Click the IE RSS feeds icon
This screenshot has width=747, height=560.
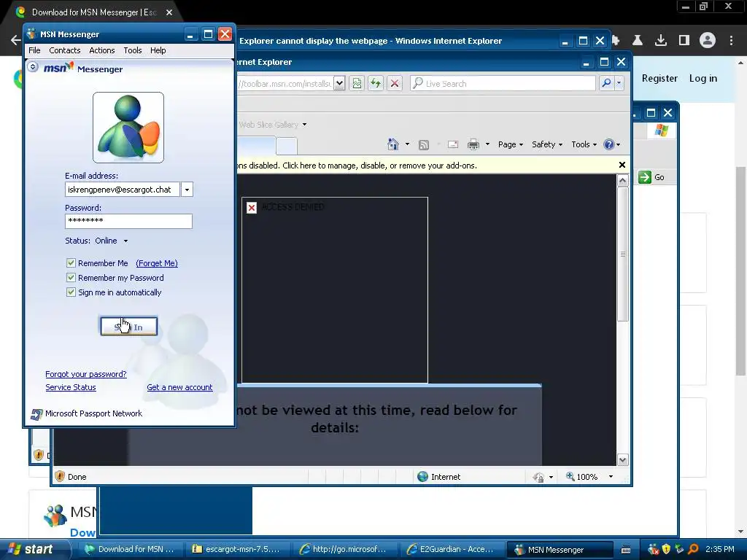point(424,145)
